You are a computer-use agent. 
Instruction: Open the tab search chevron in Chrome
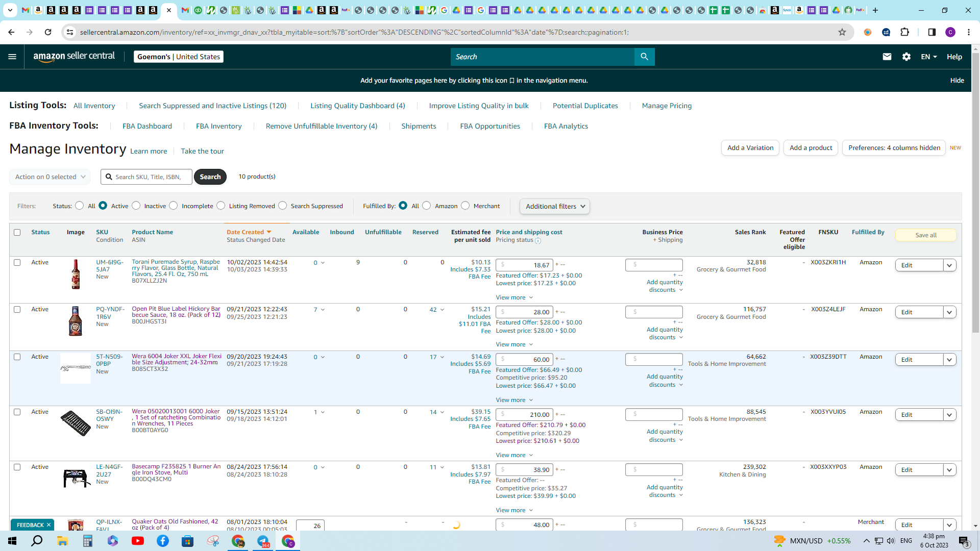[x=10, y=10]
